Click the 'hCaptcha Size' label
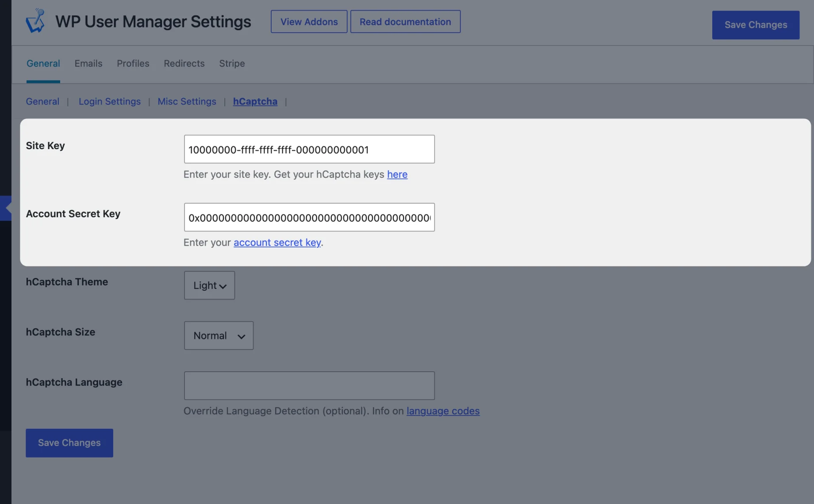Viewport: 814px width, 504px height. click(61, 332)
